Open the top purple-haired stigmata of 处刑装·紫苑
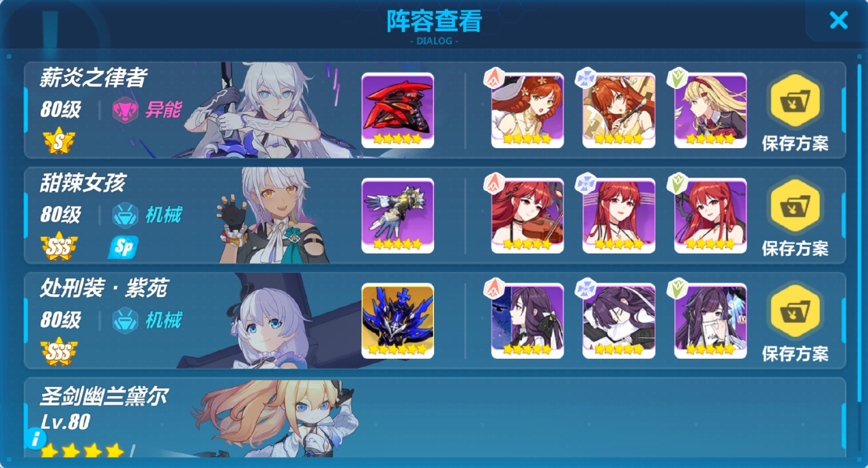Viewport: 868px width, 468px height. coord(527,321)
